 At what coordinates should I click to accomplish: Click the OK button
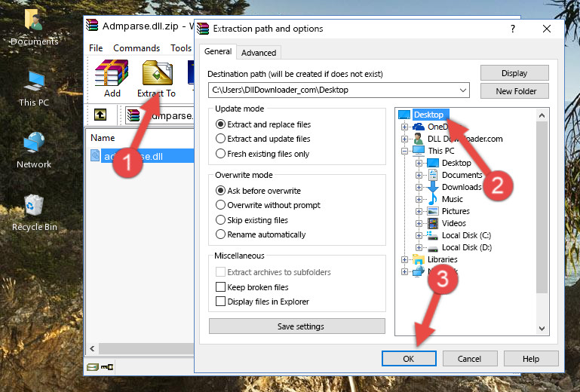[409, 358]
